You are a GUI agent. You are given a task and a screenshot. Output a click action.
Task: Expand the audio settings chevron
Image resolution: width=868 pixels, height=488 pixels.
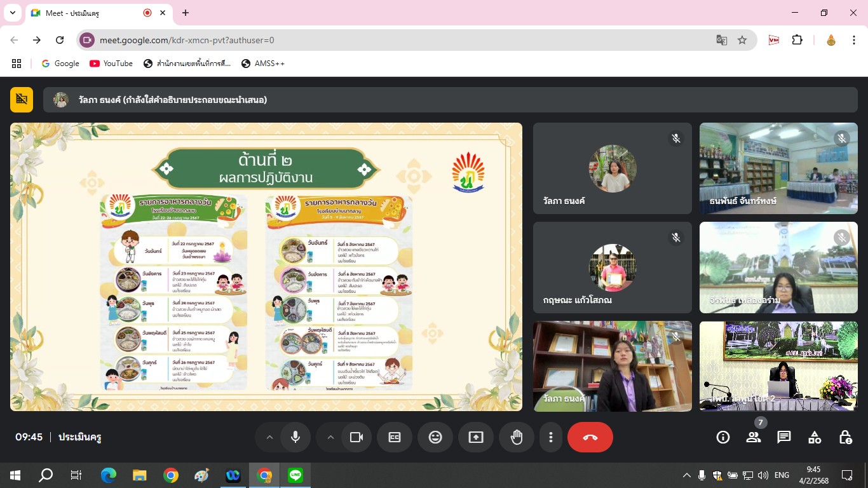(x=269, y=437)
